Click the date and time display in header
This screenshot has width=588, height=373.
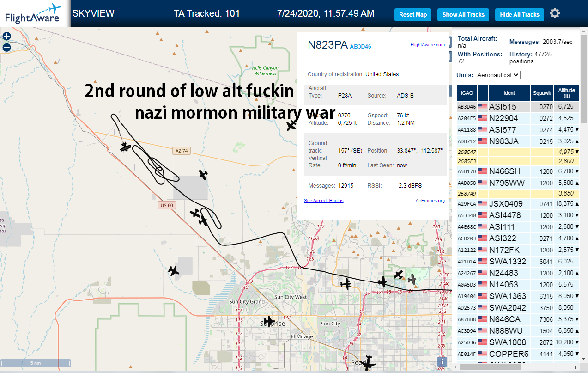coord(326,13)
